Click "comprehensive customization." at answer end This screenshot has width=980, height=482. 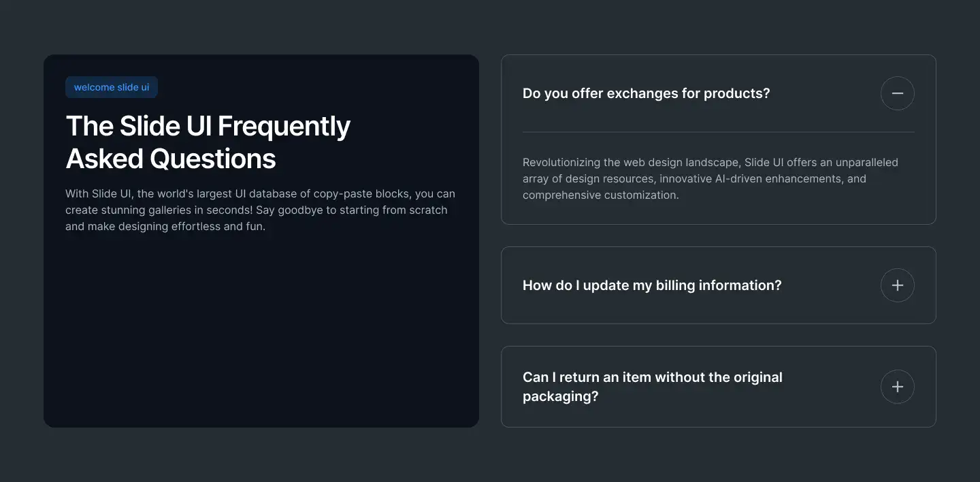[x=600, y=195]
